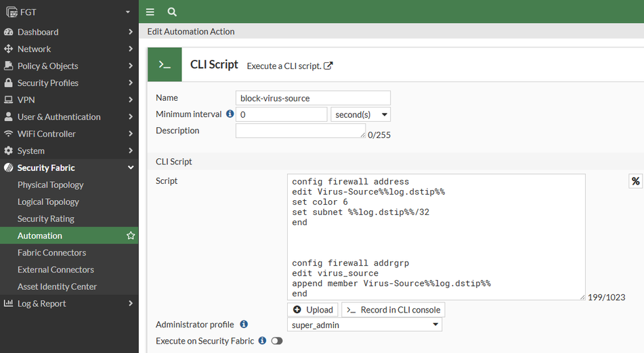Click the Execute on Security Fabric info icon
Image resolution: width=644 pixels, height=353 pixels.
click(262, 341)
